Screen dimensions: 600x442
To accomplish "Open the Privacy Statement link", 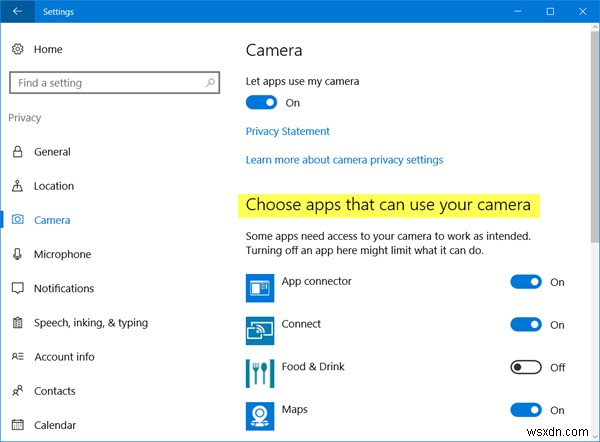I will click(x=287, y=131).
